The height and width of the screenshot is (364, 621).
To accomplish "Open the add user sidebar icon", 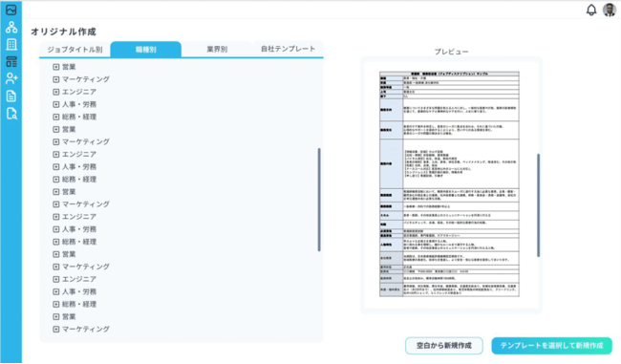I will (11, 78).
